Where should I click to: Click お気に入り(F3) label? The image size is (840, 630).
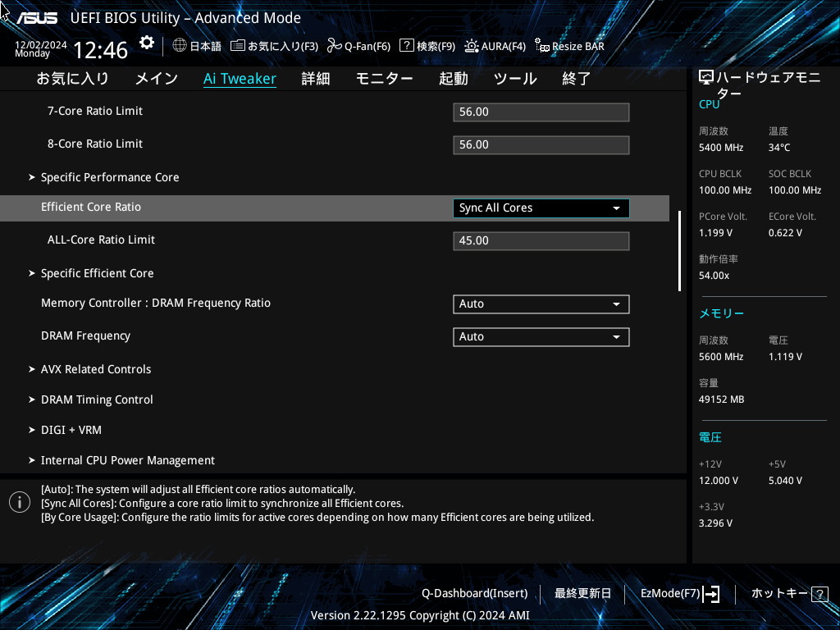click(x=283, y=46)
